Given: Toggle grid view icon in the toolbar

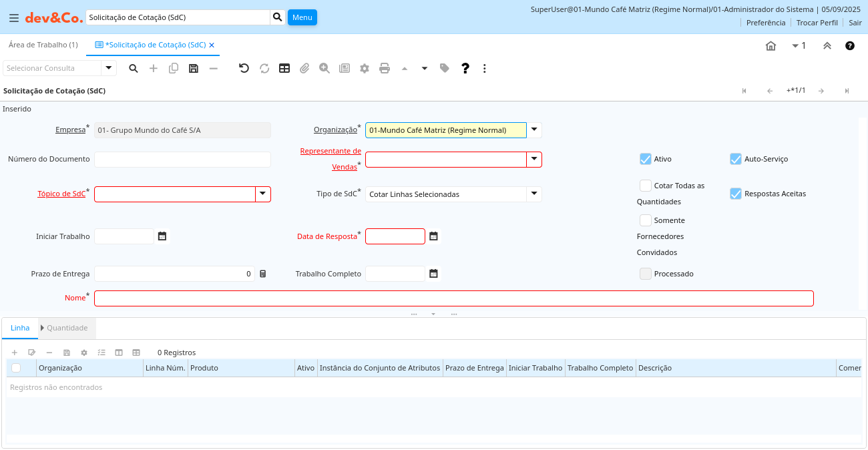Looking at the screenshot, I should (284, 68).
